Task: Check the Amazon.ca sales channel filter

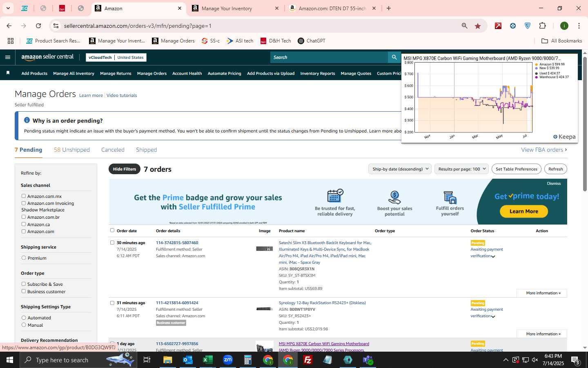Action: pyautogui.click(x=24, y=224)
